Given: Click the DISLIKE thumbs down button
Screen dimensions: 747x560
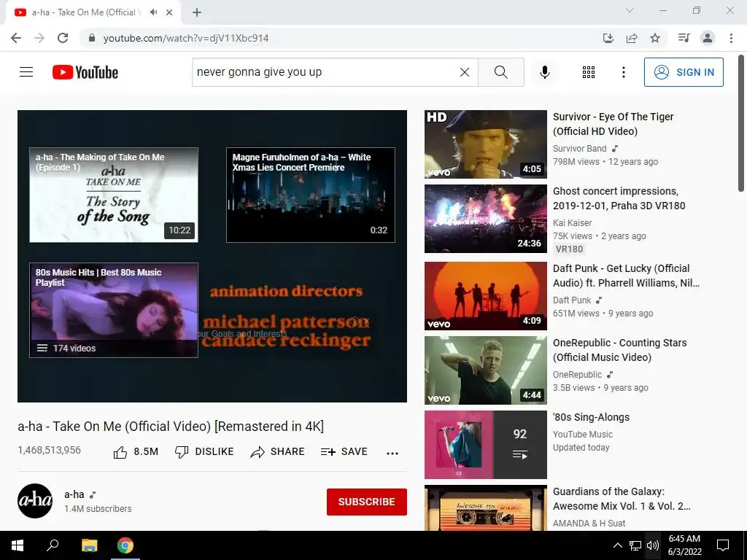Looking at the screenshot, I should [x=204, y=452].
